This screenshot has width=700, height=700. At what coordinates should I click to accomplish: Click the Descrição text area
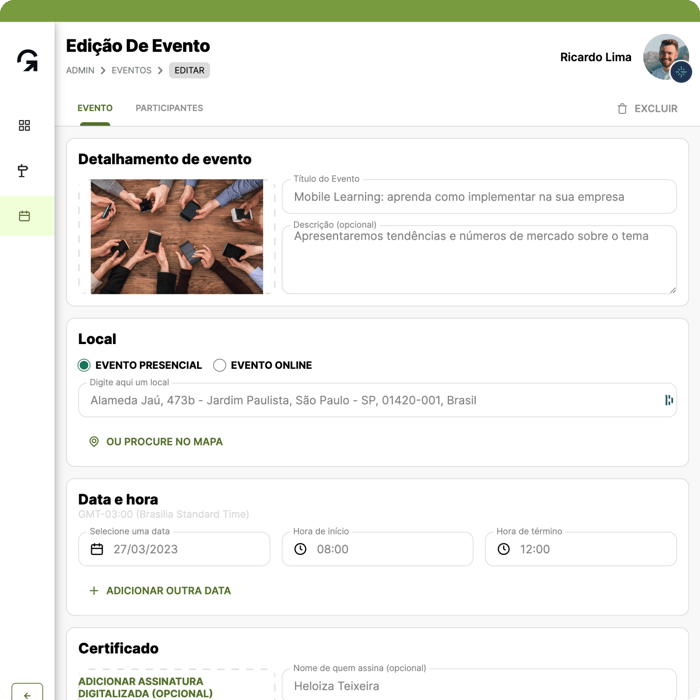tap(479, 260)
